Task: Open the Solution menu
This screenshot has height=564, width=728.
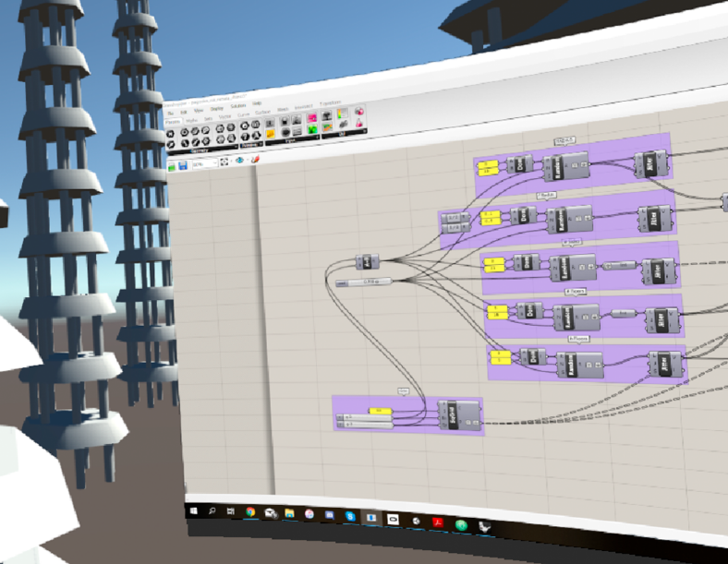Action: 238,106
